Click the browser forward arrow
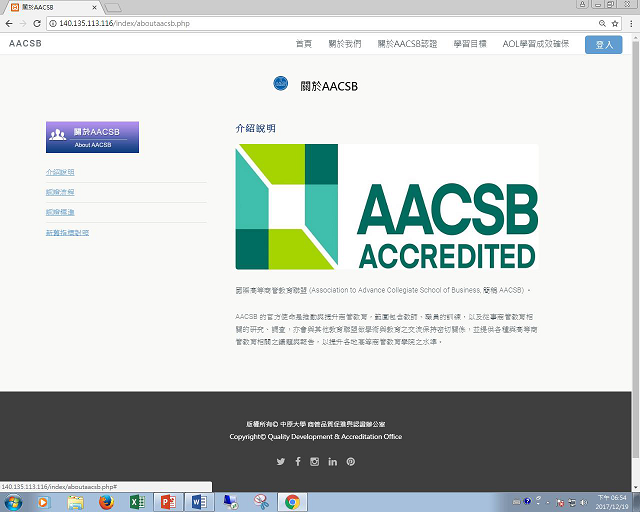This screenshot has height=512, width=640. [x=23, y=23]
